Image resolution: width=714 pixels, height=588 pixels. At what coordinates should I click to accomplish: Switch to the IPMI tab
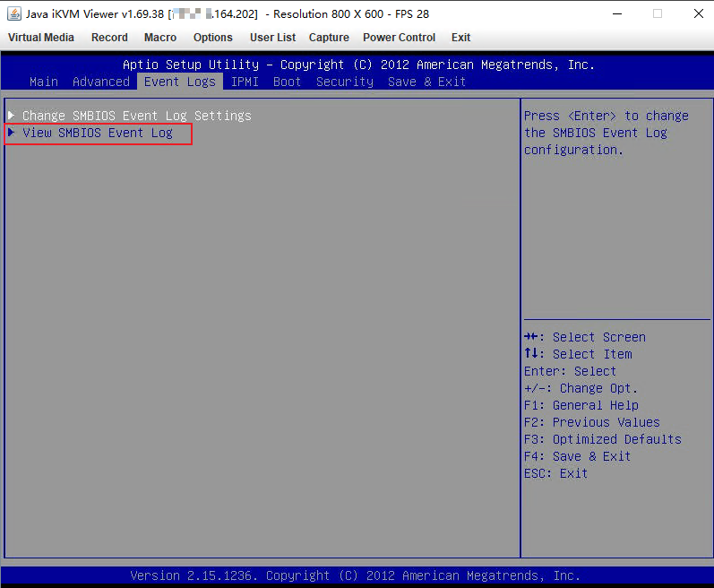[x=245, y=82]
